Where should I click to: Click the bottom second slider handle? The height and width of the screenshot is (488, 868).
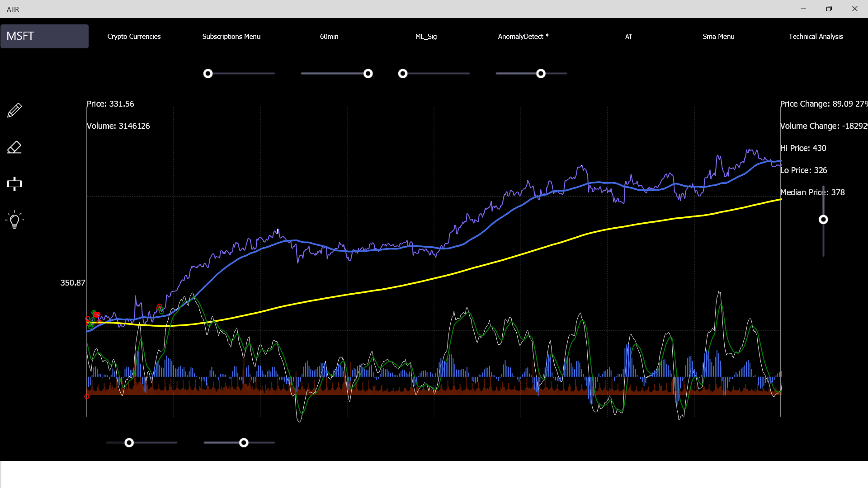pos(244,443)
